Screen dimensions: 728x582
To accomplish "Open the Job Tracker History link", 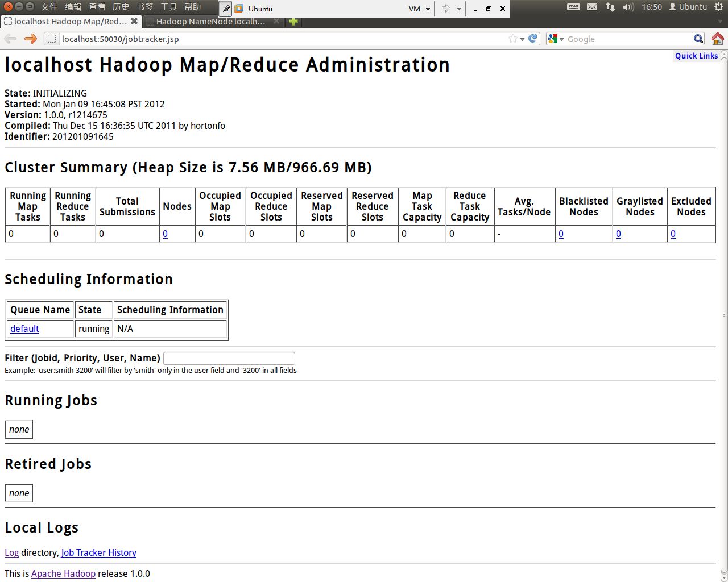I will tap(98, 552).
